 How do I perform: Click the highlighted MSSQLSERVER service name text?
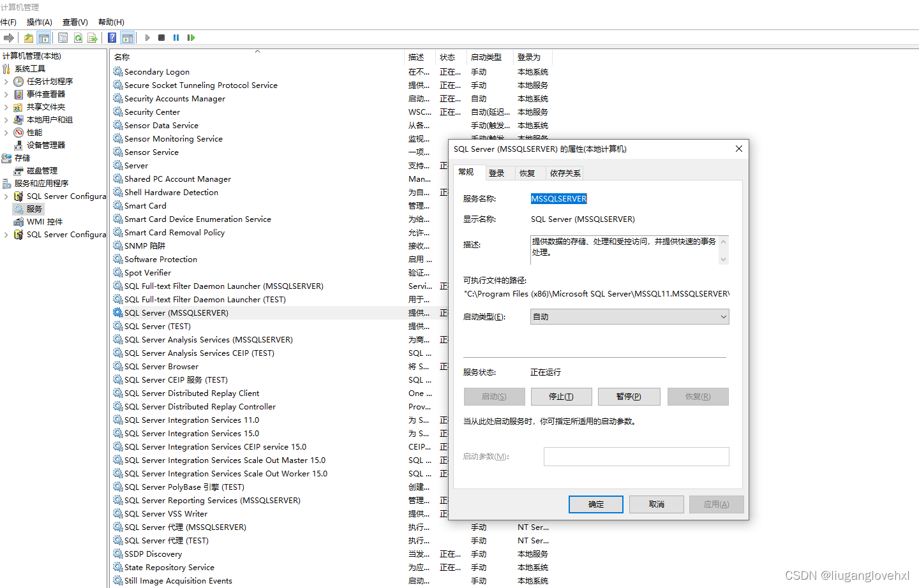pyautogui.click(x=559, y=199)
